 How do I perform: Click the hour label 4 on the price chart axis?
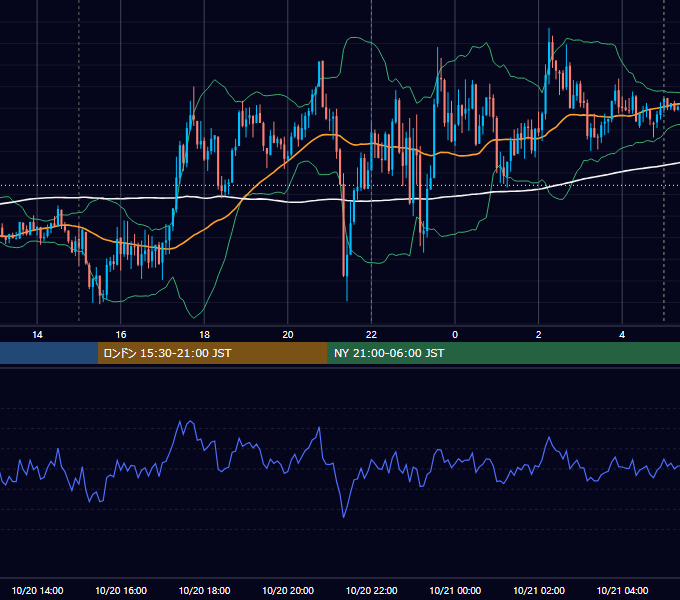tap(622, 335)
